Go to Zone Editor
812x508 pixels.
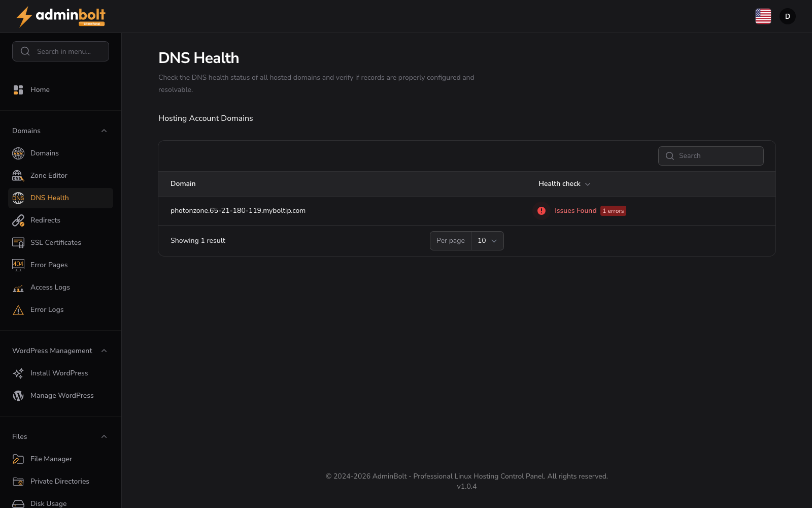[60, 176]
